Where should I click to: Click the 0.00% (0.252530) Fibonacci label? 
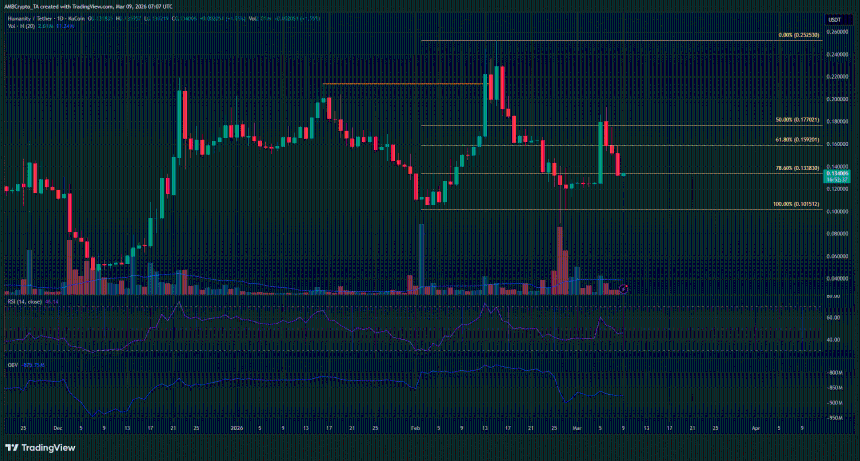click(799, 35)
